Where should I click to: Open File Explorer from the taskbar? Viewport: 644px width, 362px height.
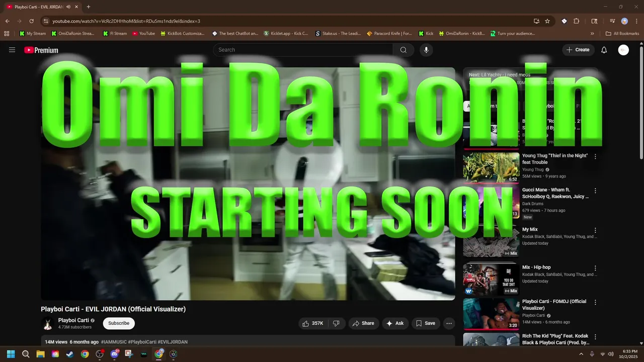pos(40,354)
